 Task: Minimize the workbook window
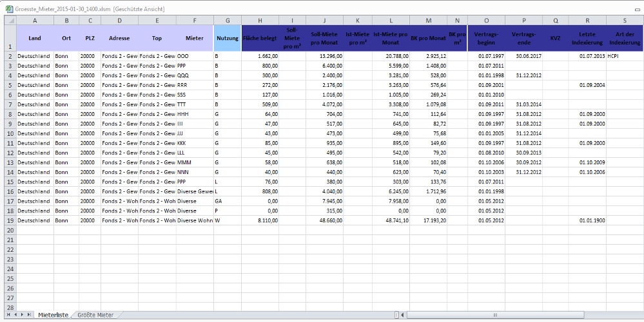637,8
